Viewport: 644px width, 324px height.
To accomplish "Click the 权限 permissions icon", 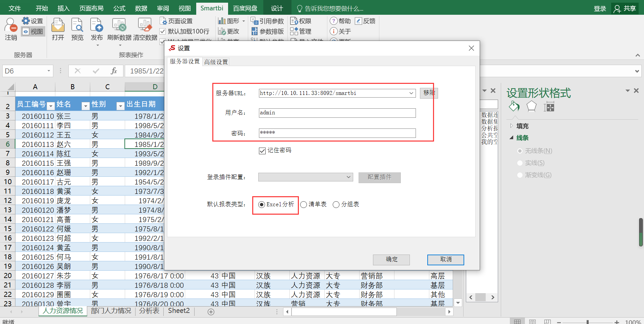I will pos(294,21).
